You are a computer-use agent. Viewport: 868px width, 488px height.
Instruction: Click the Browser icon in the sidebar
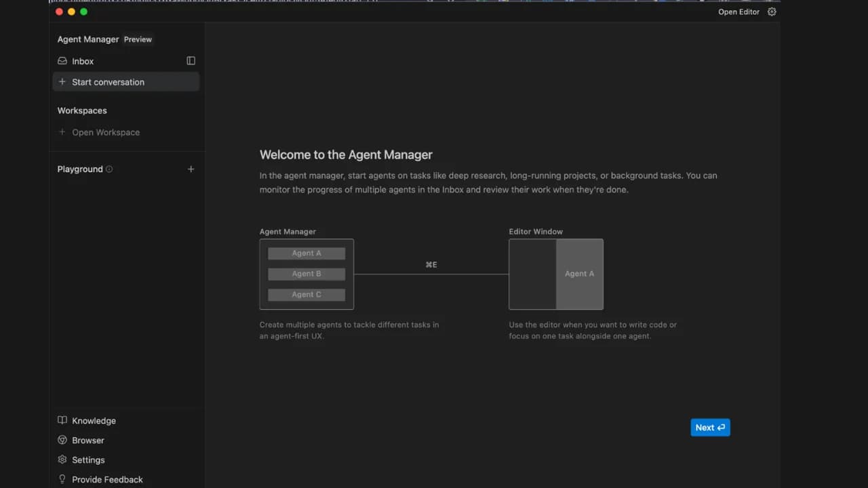62,440
